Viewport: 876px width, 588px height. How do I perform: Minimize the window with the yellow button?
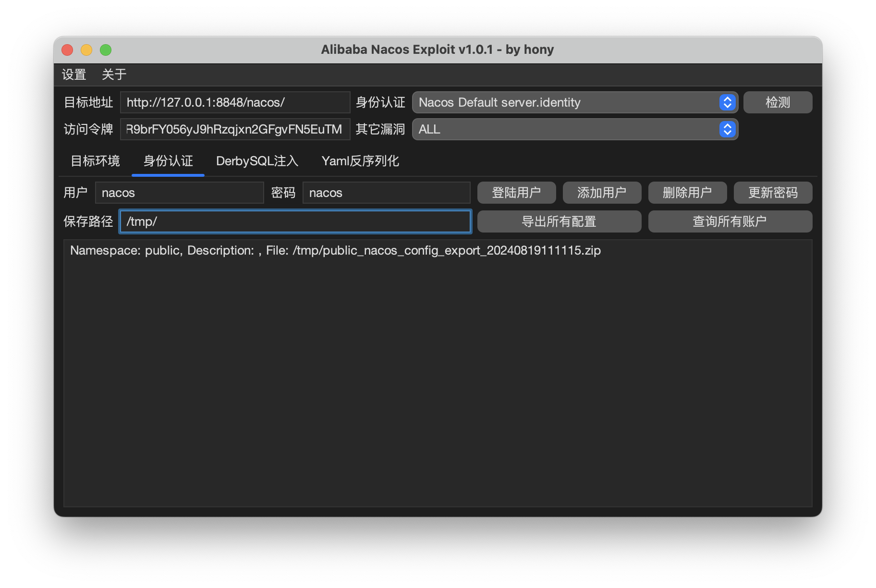[86, 50]
